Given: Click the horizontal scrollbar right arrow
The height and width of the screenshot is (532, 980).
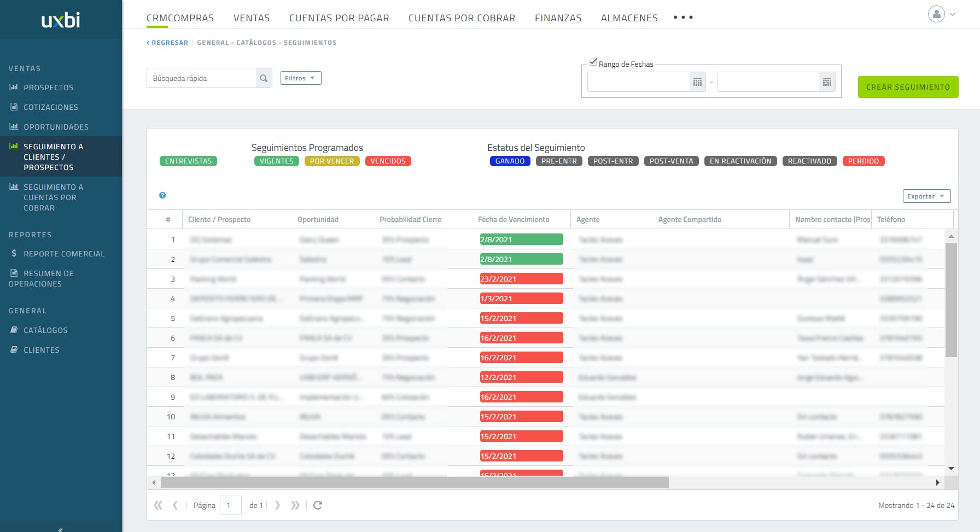Looking at the screenshot, I should point(937,482).
